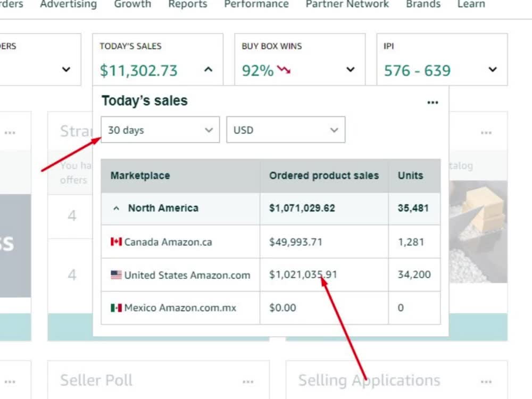This screenshot has height=399, width=532.
Task: Click Canada sales value $49,993.71
Action: pos(296,242)
